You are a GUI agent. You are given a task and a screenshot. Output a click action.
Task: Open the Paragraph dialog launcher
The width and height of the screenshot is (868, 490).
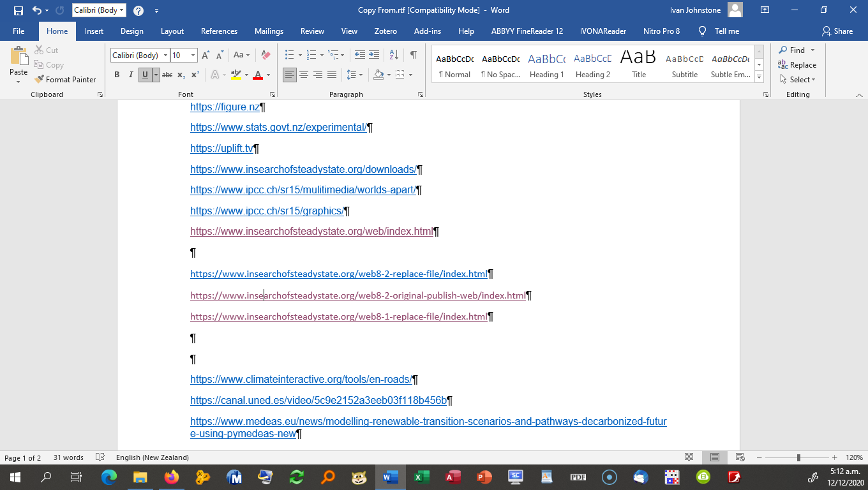click(421, 94)
